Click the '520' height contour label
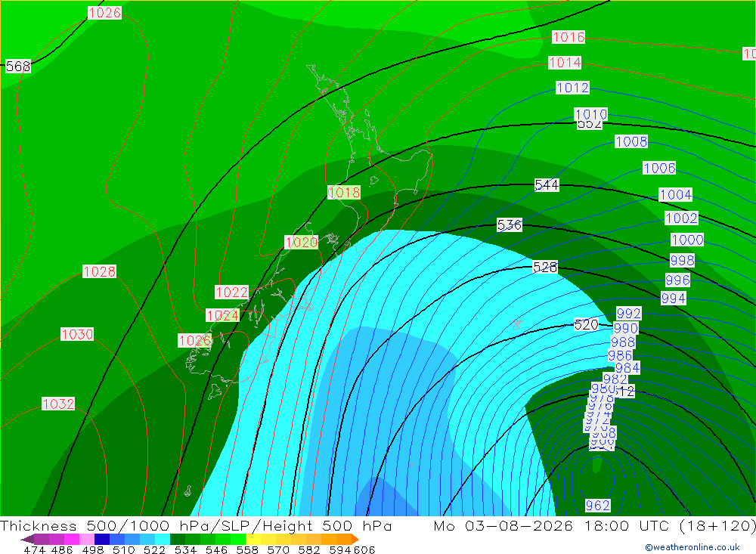The width and height of the screenshot is (756, 554). click(x=587, y=324)
